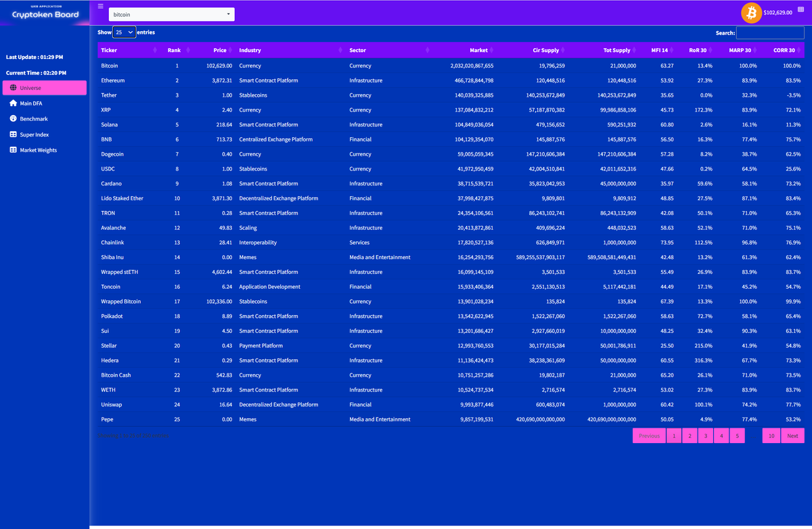Click the Super Index table icon
This screenshot has height=529, width=812.
(14, 135)
